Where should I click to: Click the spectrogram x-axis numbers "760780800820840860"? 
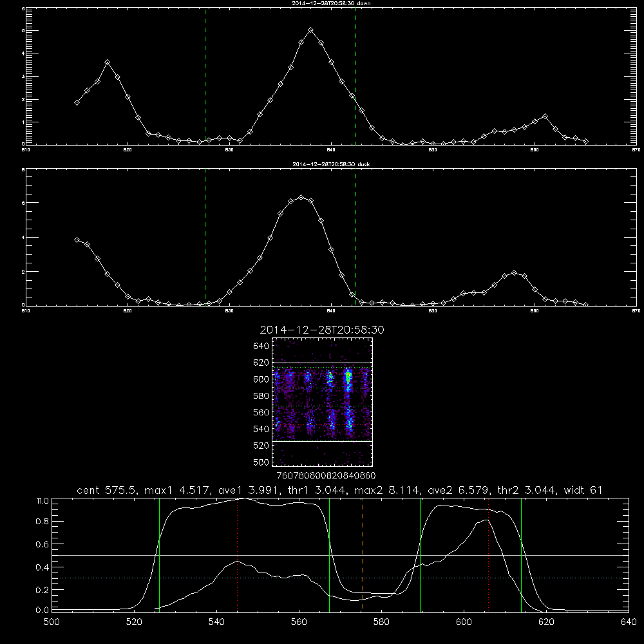click(x=326, y=475)
